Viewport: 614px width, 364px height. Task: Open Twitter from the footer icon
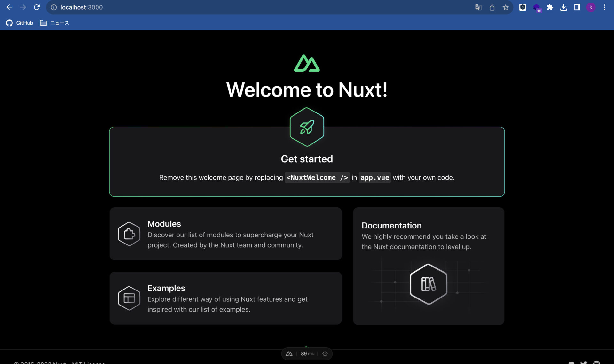tap(584, 362)
